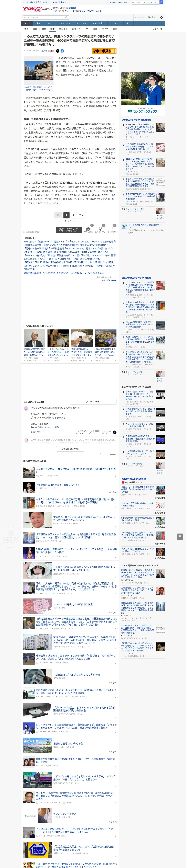The height and width of the screenshot is (868, 186).
Task: Expand the 返信 12件 replies
Action: [35, 432]
